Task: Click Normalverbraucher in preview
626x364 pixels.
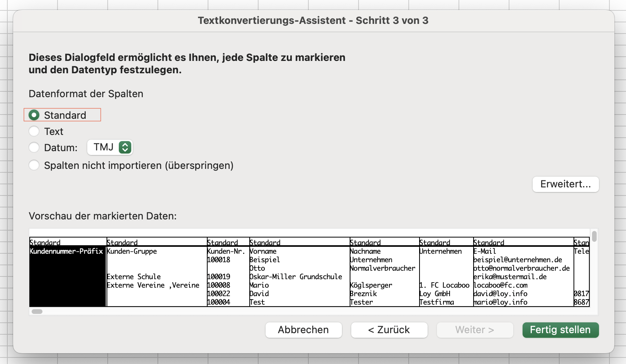Action: point(383,268)
